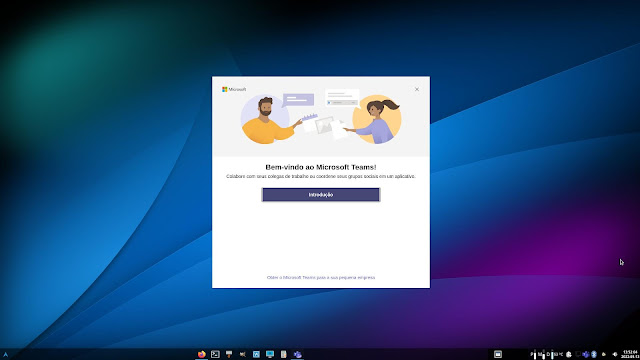Open the paint roller app in the taskbar
This screenshot has height=360, width=640.
[229, 354]
